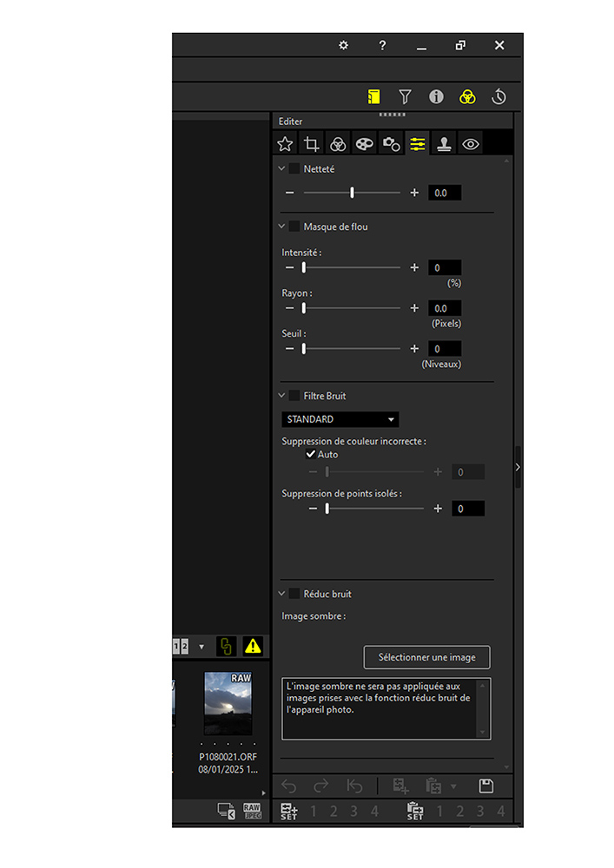Screen dimensions: 614x868
Task: Open the edit history clock icon
Action: coord(498,97)
